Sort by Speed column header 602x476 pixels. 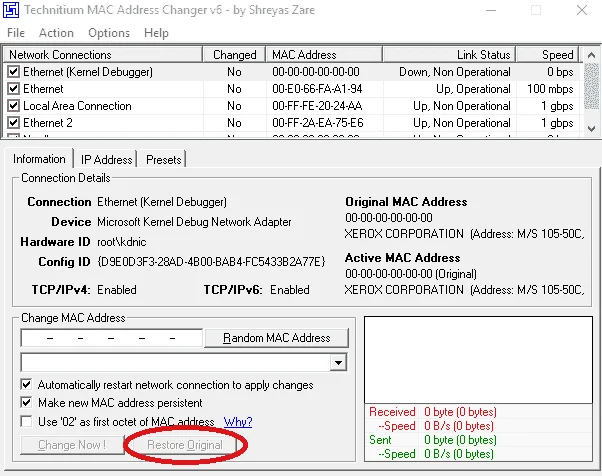(x=547, y=55)
